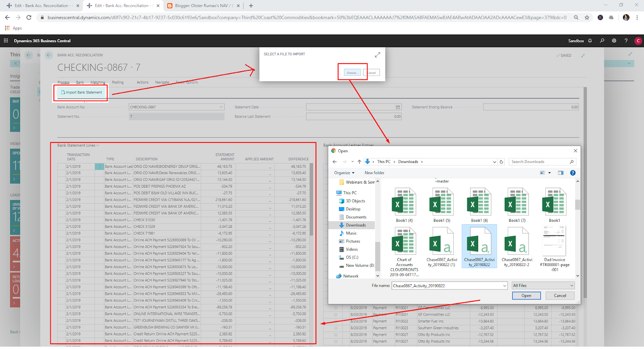Screen dimensions: 644x349
Task: Open the All Files type filter
Action: tap(543, 286)
